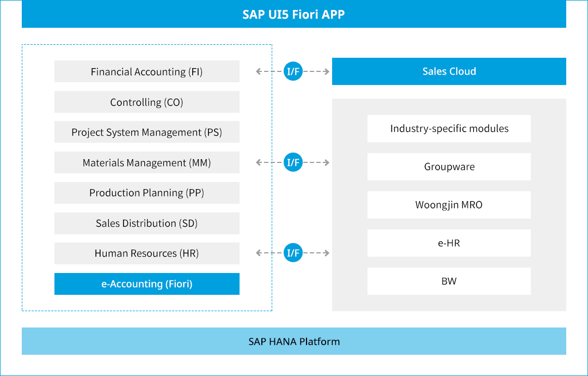Click the Sales Distribution (SD) box

(x=146, y=223)
